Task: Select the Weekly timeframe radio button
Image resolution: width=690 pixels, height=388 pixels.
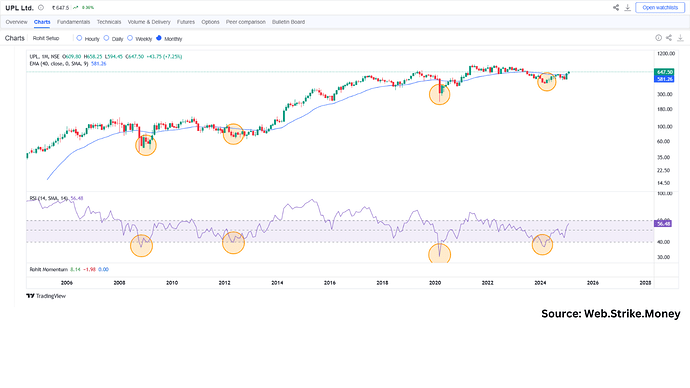Action: (x=130, y=38)
